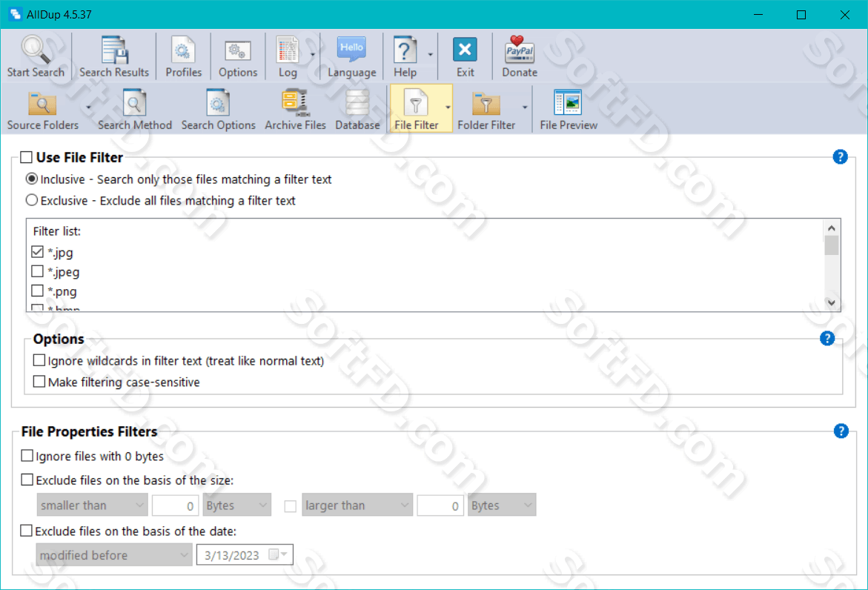Enable the Use File Filter checkbox
The width and height of the screenshot is (868, 590).
coord(26,158)
